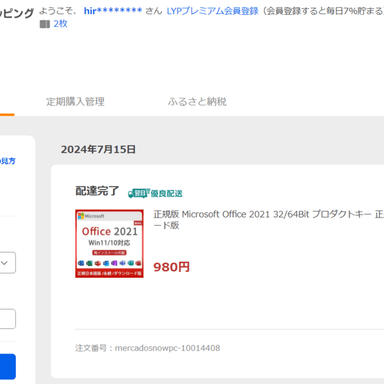Image resolution: width=384 pixels, height=384 pixels.
Task: Open the 2枚 coupons link
Action: pos(60,24)
